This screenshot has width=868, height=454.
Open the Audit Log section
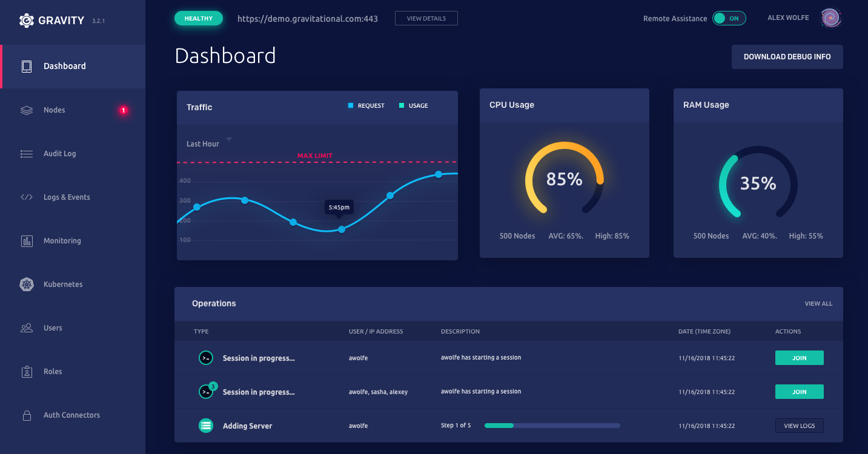coord(26,153)
